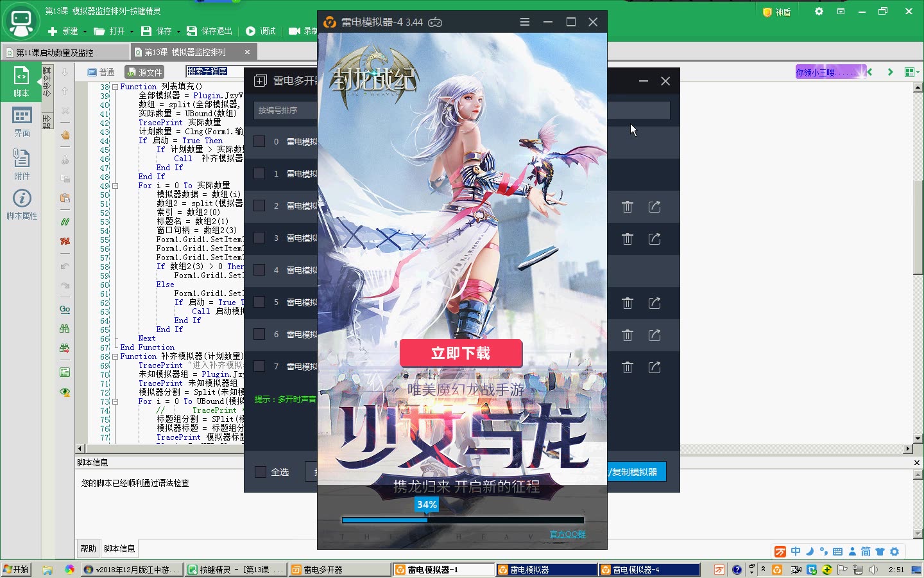Collapse the For loop at line 49
Image resolution: width=924 pixels, height=578 pixels.
pos(116,186)
